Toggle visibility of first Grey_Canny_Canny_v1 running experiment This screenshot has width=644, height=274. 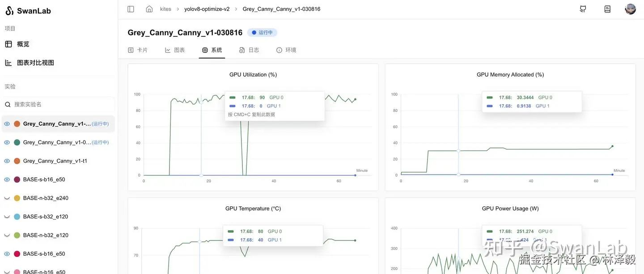click(7, 124)
